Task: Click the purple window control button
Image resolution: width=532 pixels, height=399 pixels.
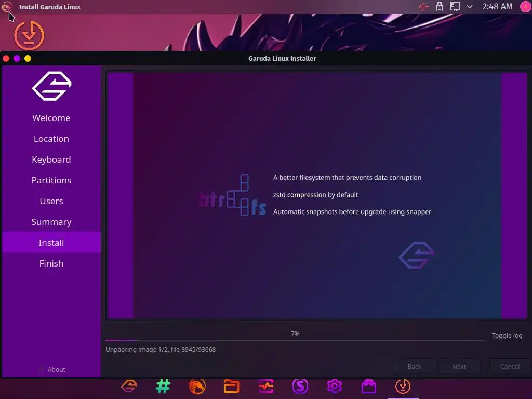Action: click(17, 58)
